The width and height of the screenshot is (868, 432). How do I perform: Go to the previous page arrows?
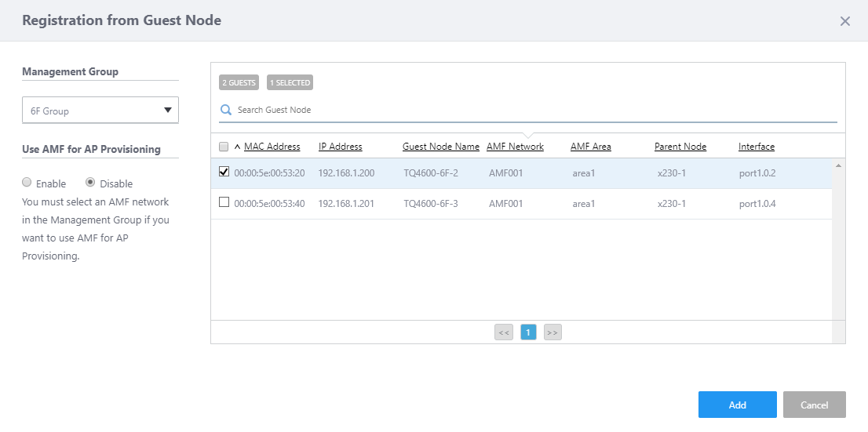pyautogui.click(x=504, y=332)
